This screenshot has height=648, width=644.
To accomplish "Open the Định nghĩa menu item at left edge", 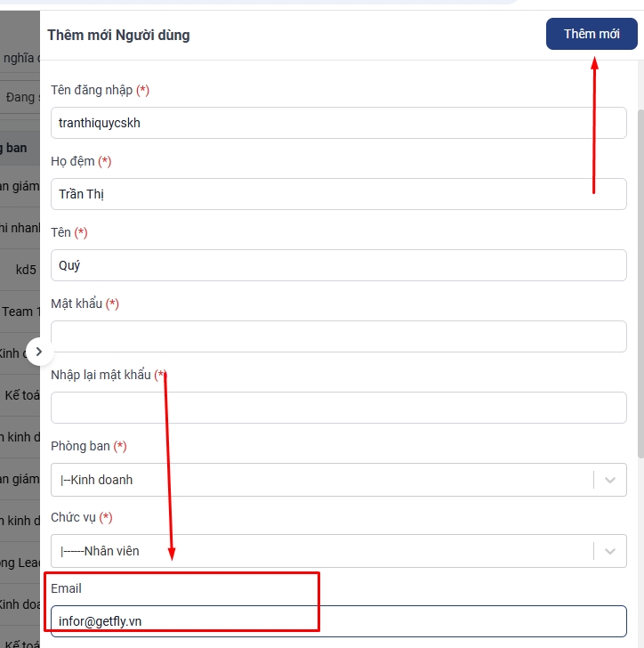I will coord(20,58).
